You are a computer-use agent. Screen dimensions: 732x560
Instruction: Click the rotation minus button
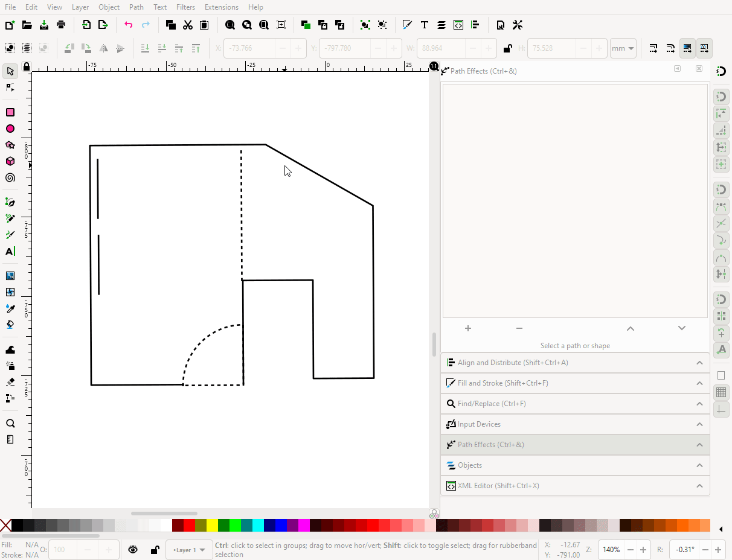coord(704,550)
